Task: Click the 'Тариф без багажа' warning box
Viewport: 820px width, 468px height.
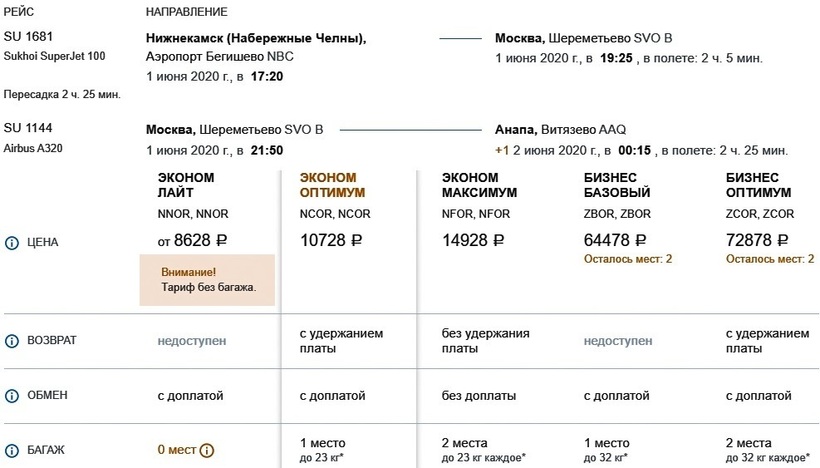Action: coord(207,279)
